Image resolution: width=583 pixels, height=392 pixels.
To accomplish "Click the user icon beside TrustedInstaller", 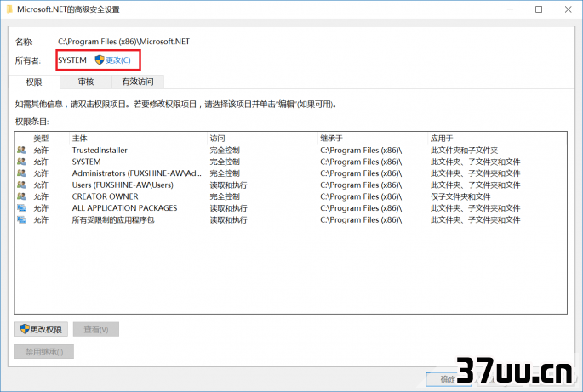I will [21, 151].
